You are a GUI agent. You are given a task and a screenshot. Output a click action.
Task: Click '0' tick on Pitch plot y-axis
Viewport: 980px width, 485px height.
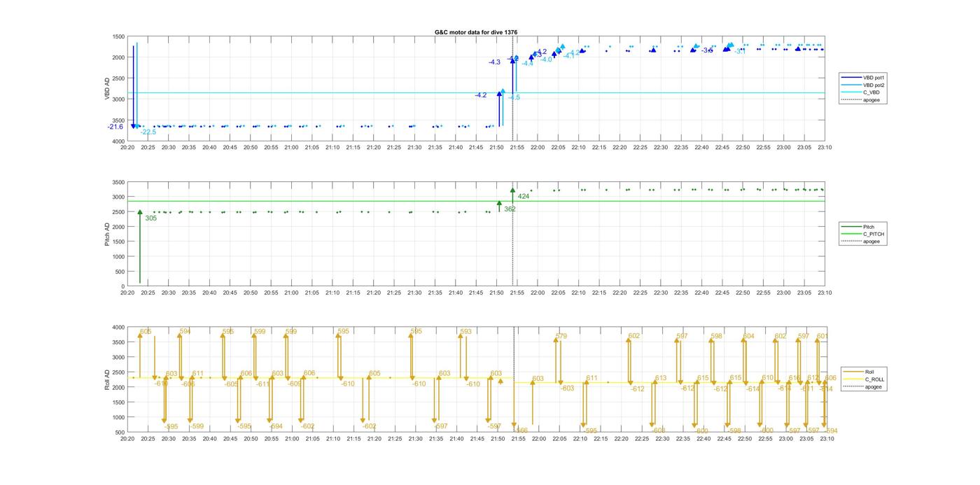click(123, 287)
